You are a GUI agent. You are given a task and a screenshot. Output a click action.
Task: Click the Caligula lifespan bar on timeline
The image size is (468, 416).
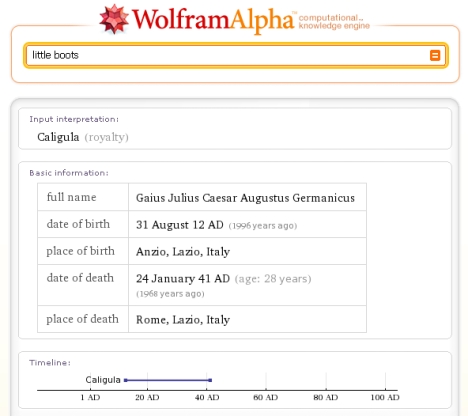click(x=168, y=380)
